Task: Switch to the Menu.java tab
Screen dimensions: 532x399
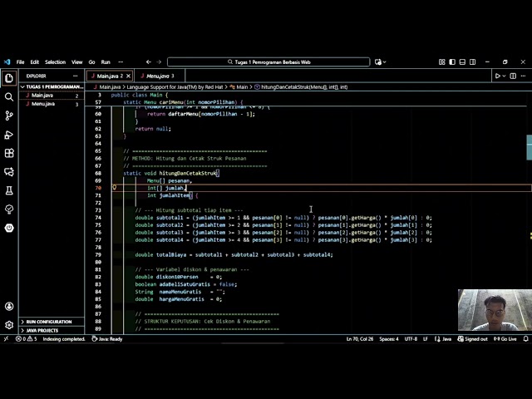Action: (160, 76)
